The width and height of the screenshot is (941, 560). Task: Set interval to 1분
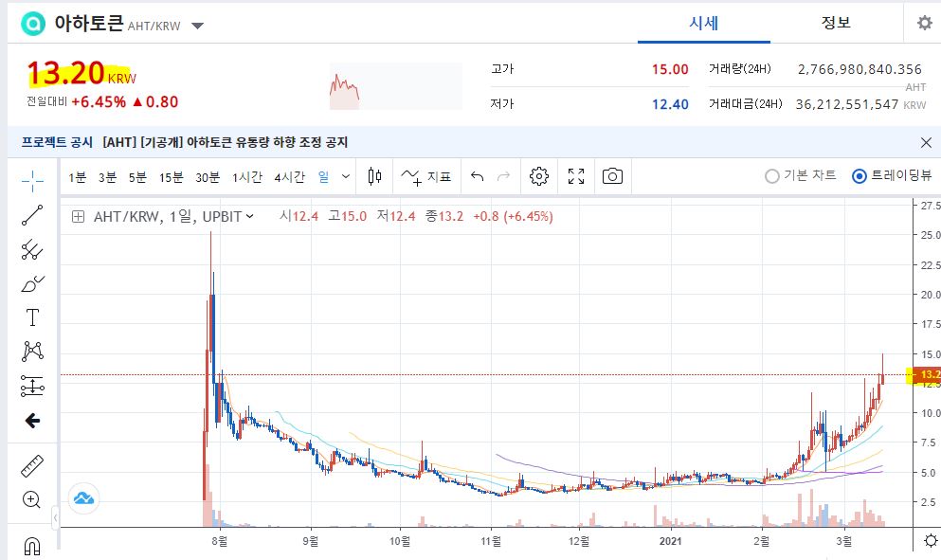pos(78,177)
